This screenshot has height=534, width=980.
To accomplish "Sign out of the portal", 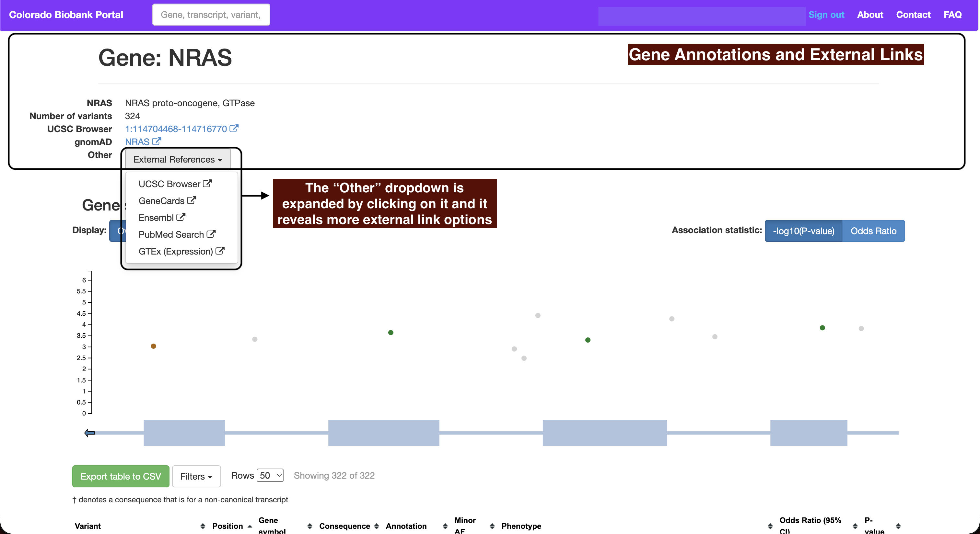I will point(826,15).
